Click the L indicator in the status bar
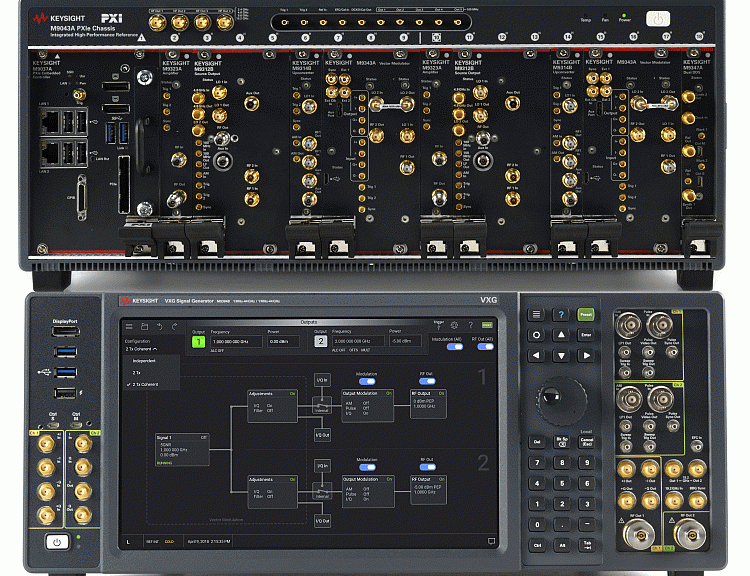The image size is (750, 576). (x=128, y=542)
